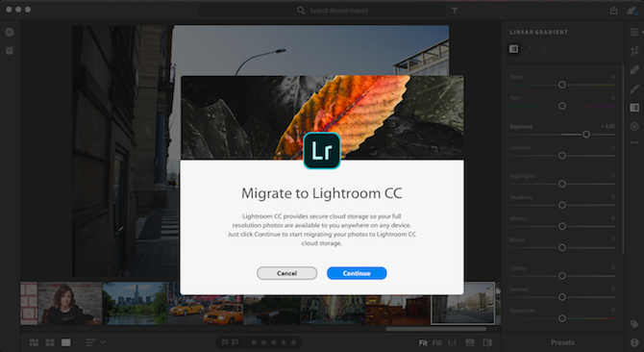
Task: Open the Info panel icon
Action: tap(634, 342)
